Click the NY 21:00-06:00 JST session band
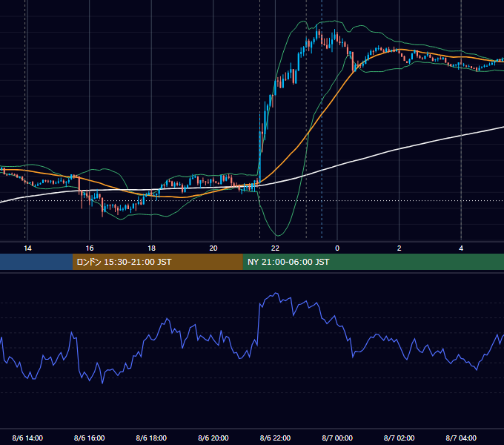 [x=373, y=262]
